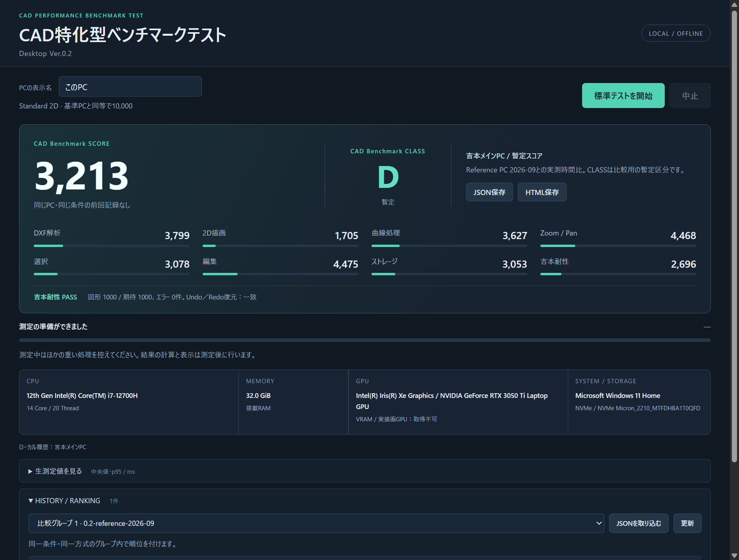Click the 更新 button
The height and width of the screenshot is (560, 739).
coord(687,523)
